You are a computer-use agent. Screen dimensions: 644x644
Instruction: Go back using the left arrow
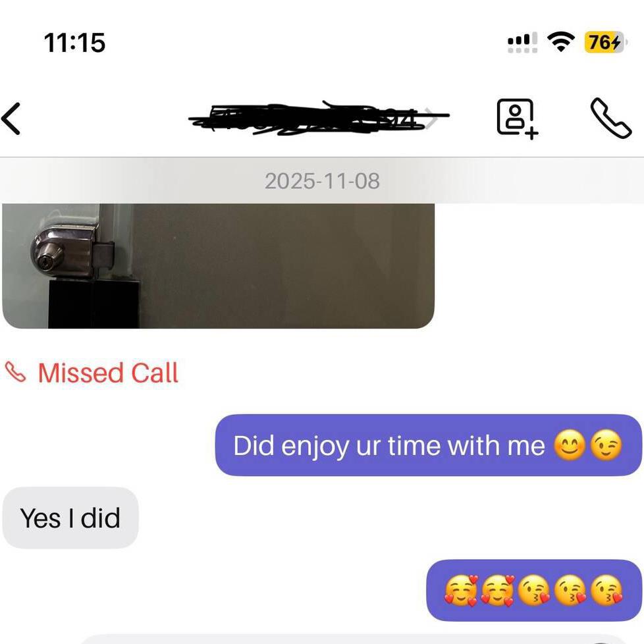pos(11,119)
